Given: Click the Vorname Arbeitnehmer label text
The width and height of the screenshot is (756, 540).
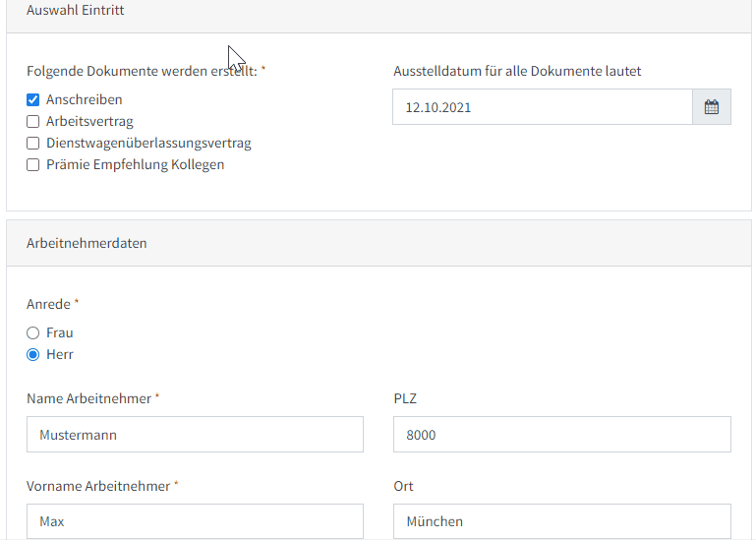Looking at the screenshot, I should (97, 486).
